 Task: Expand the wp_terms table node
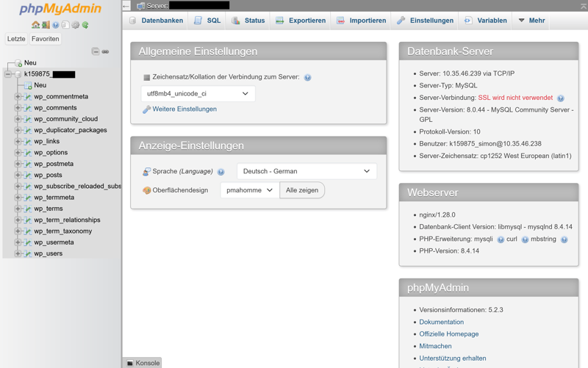(x=18, y=209)
